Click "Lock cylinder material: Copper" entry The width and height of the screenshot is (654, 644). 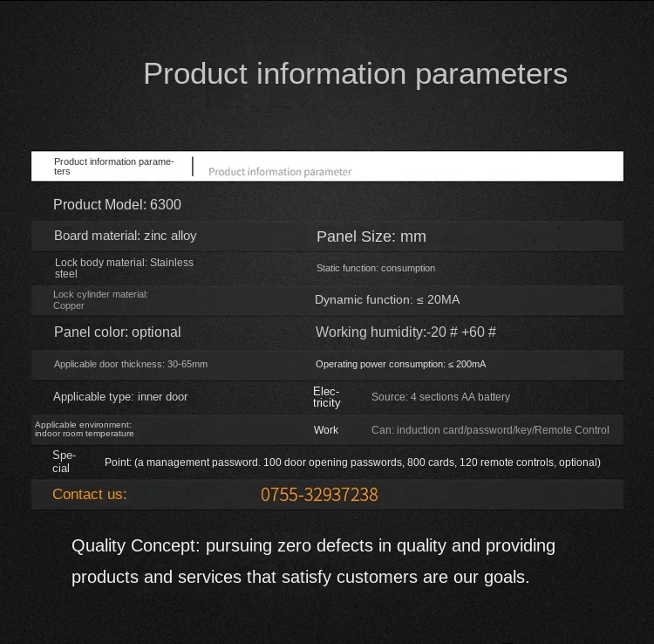(100, 299)
